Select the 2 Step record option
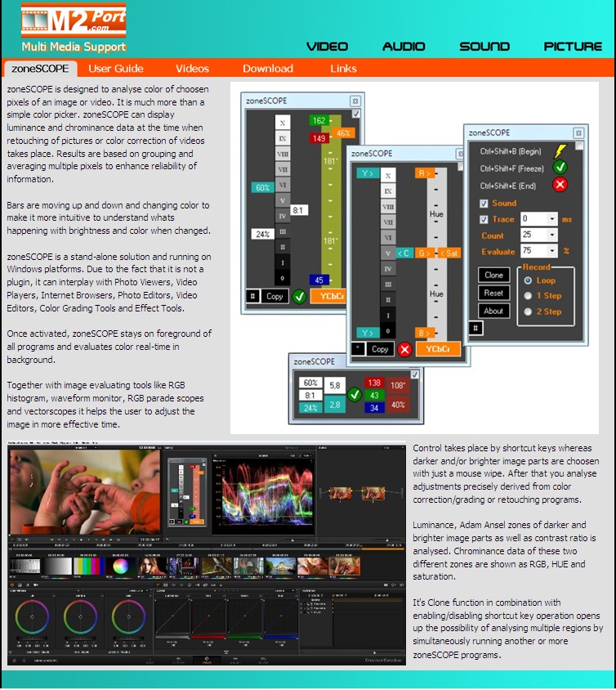 click(528, 311)
